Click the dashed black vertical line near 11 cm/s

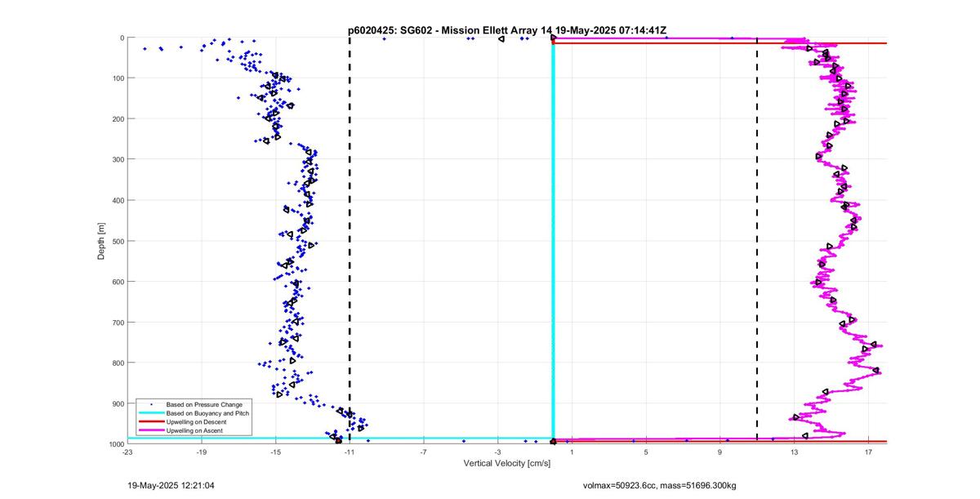(757, 241)
